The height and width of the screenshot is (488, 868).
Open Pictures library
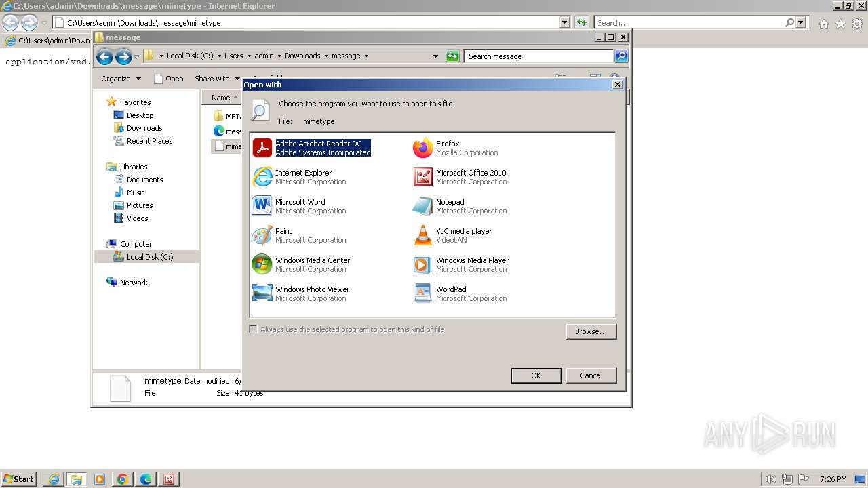pos(140,205)
